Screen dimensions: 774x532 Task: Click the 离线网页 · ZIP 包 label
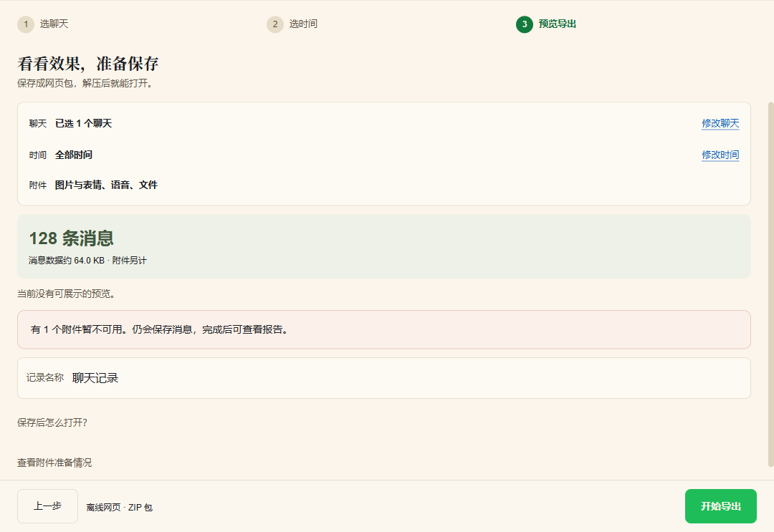tap(120, 508)
